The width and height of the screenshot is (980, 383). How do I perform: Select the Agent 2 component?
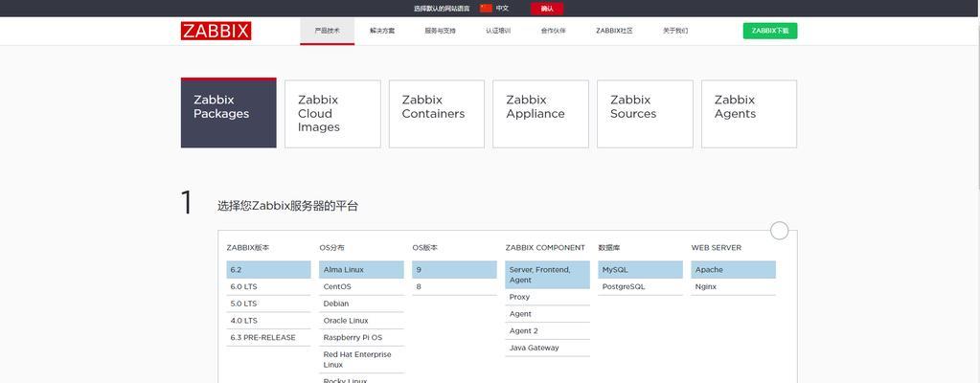coord(548,330)
